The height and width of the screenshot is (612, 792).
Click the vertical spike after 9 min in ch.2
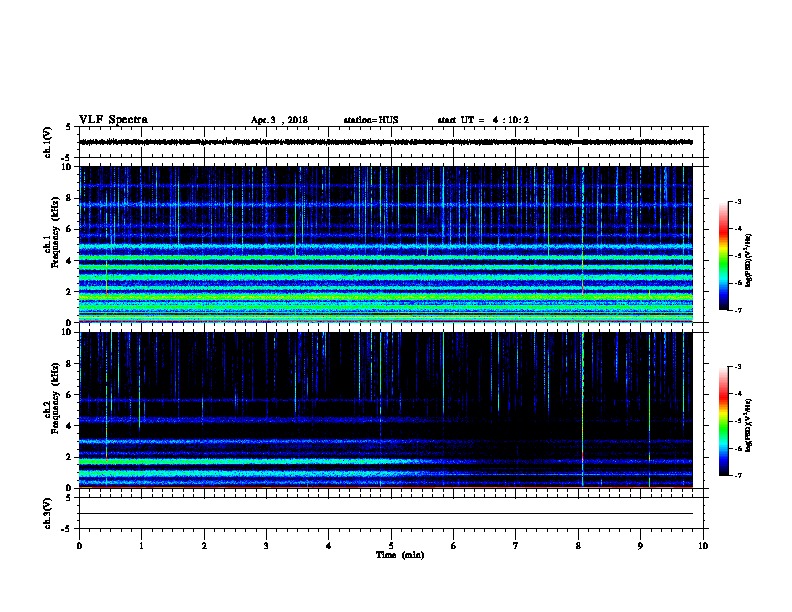click(x=649, y=410)
